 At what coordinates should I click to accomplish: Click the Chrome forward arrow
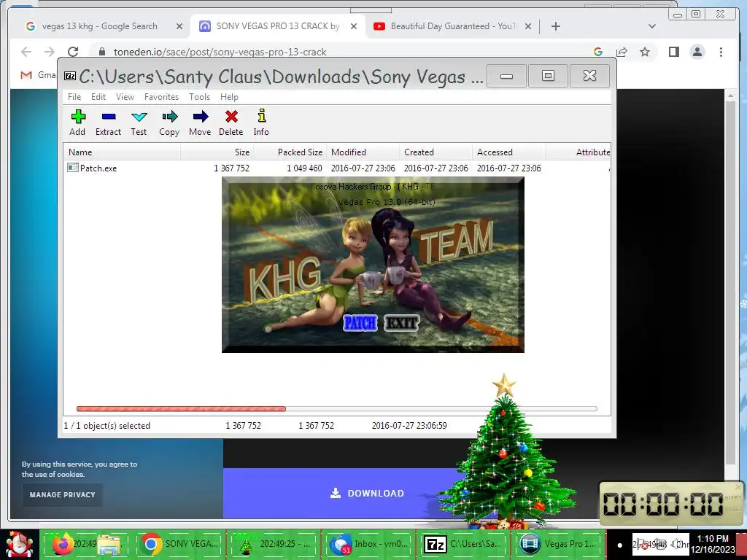coord(50,52)
